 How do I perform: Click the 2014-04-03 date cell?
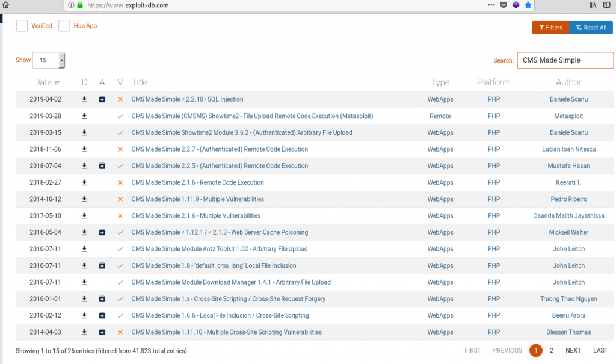coord(45,332)
